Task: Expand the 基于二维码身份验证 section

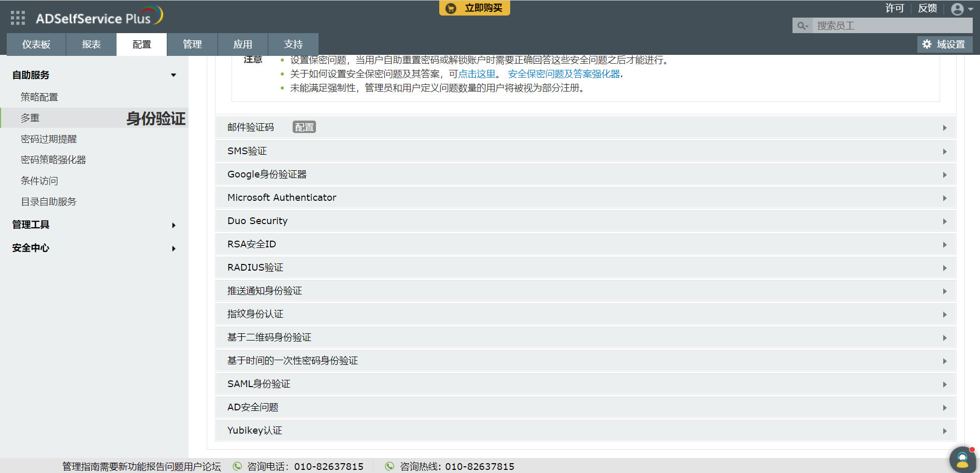Action: tap(585, 337)
